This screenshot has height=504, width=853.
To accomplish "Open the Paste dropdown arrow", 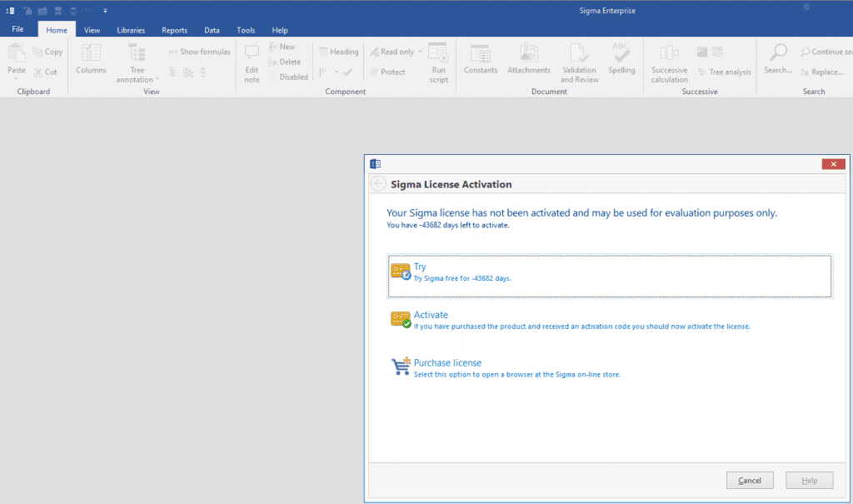I will [x=16, y=80].
